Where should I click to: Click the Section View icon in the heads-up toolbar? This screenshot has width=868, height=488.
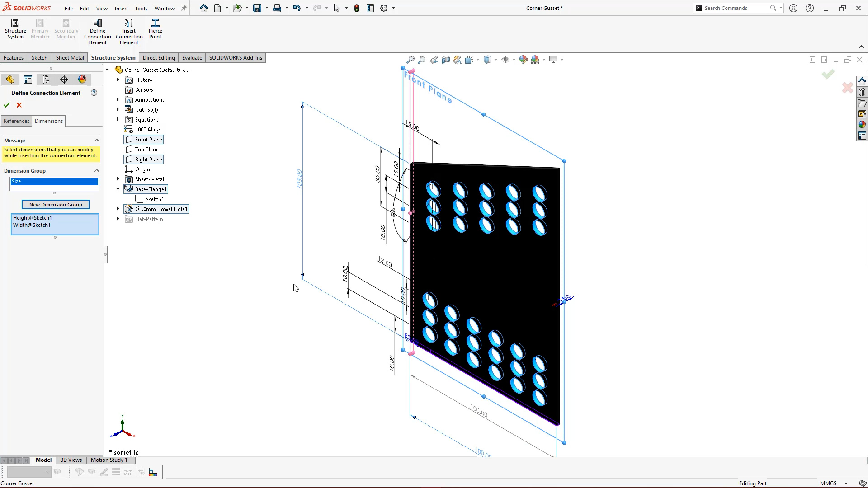(x=446, y=59)
